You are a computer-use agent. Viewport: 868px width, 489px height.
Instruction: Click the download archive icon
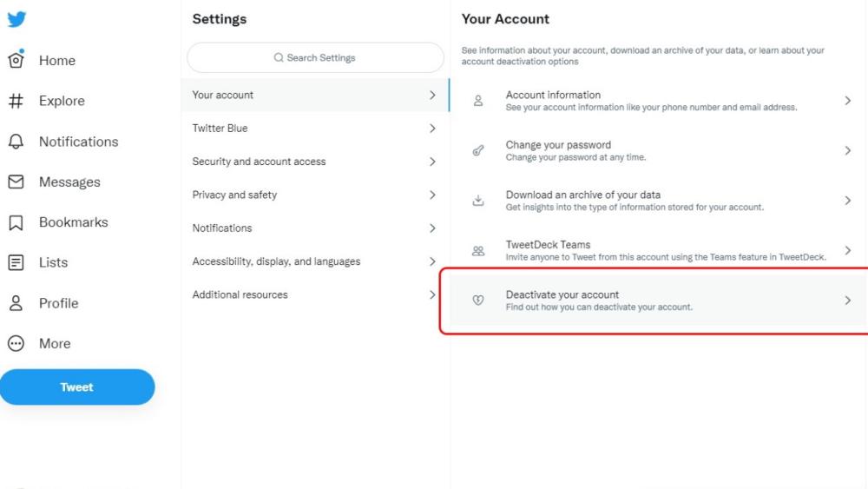point(477,201)
